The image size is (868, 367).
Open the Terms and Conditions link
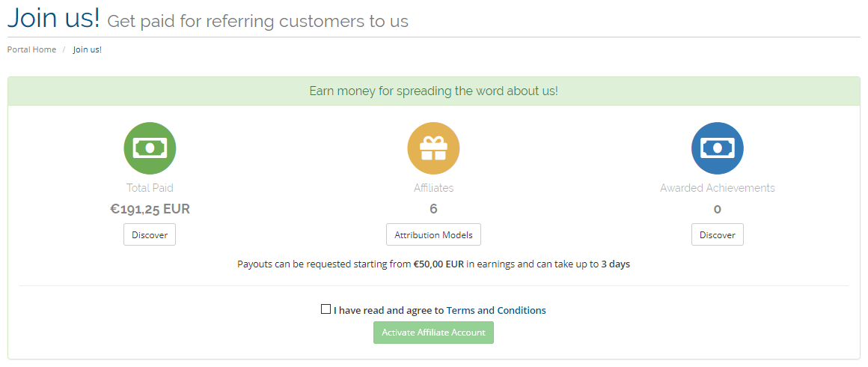click(x=496, y=311)
